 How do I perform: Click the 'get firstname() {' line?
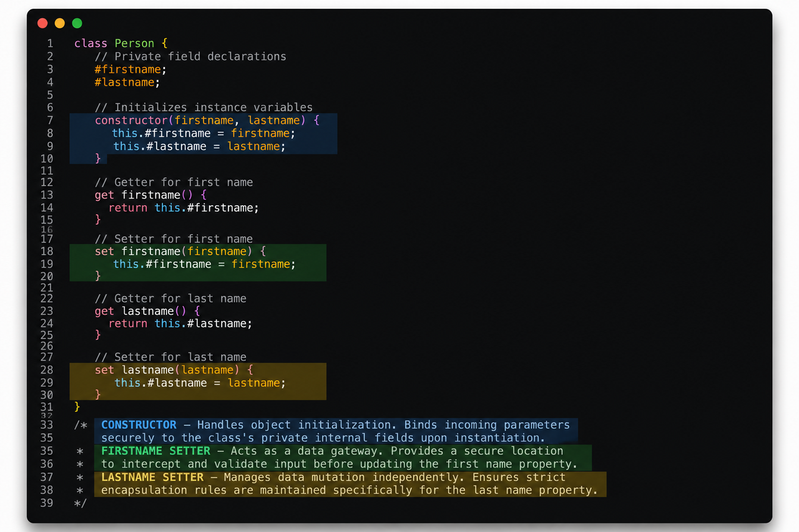coord(150,195)
